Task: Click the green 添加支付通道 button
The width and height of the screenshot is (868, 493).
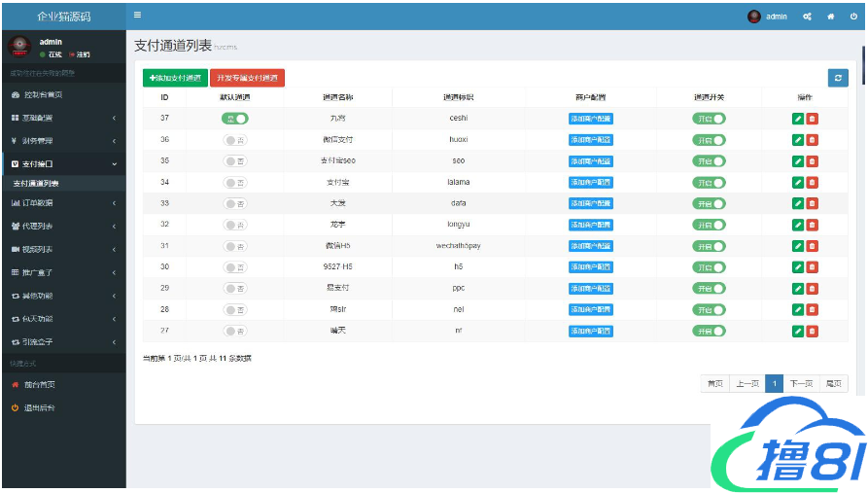Action: [x=175, y=78]
